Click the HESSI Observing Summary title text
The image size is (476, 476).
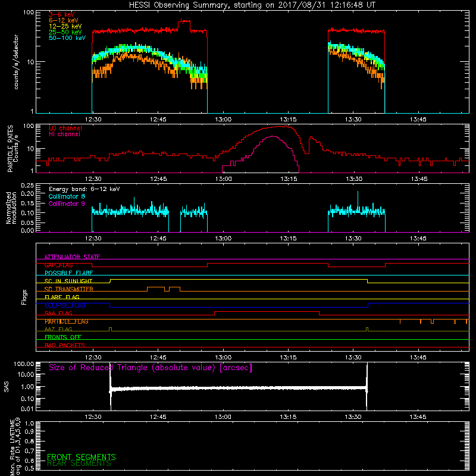pos(252,5)
